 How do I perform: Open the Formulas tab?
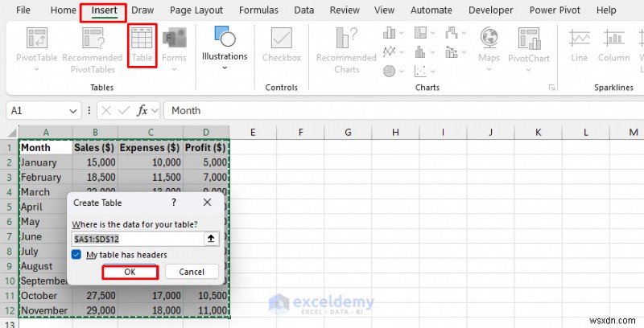pos(258,10)
